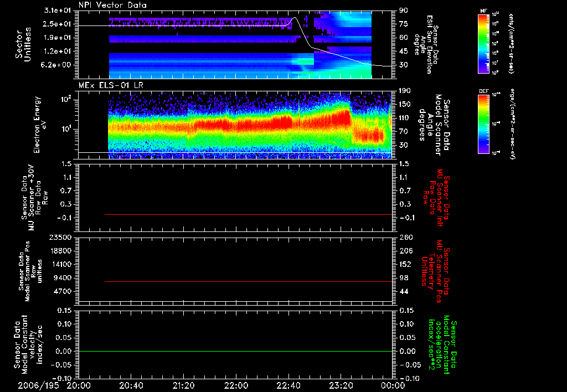The image size is (567, 392).
Task: Click the "90" sun elevation angle tick
Action: tap(404, 11)
